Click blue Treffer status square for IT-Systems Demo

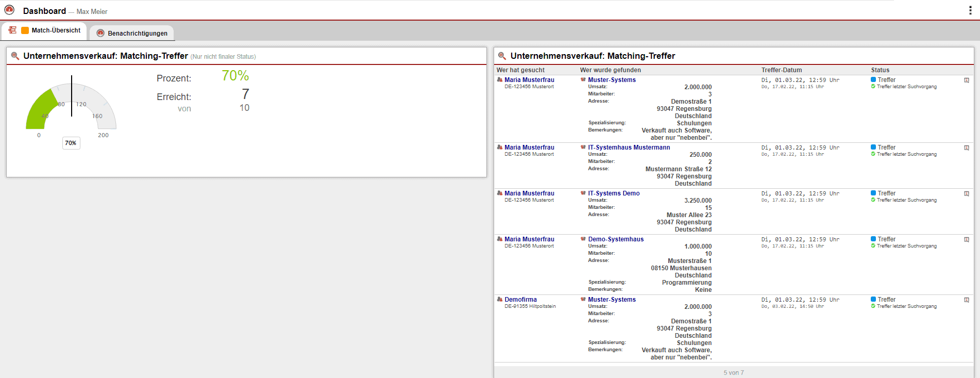click(x=873, y=193)
